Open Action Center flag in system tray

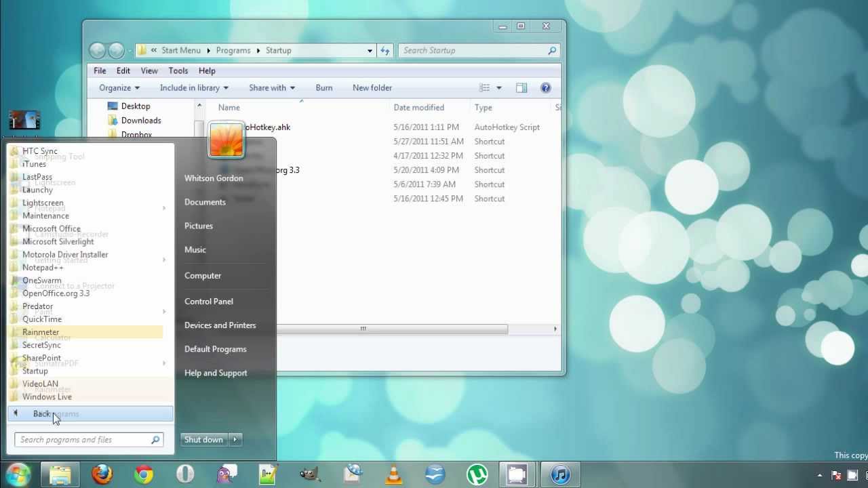(837, 475)
